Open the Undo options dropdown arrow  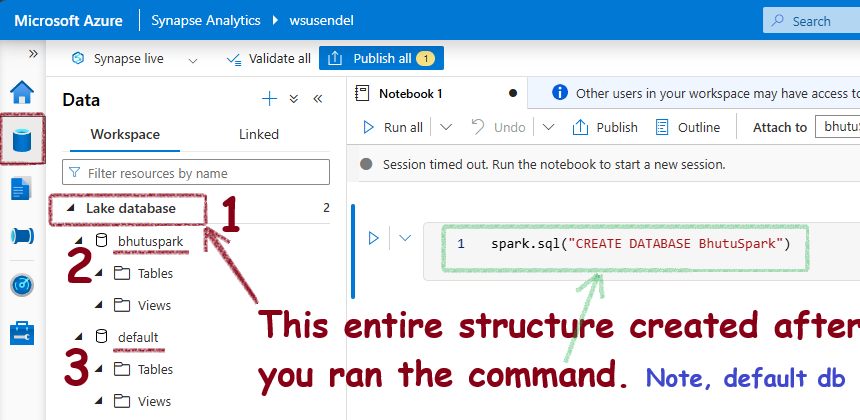[x=548, y=127]
